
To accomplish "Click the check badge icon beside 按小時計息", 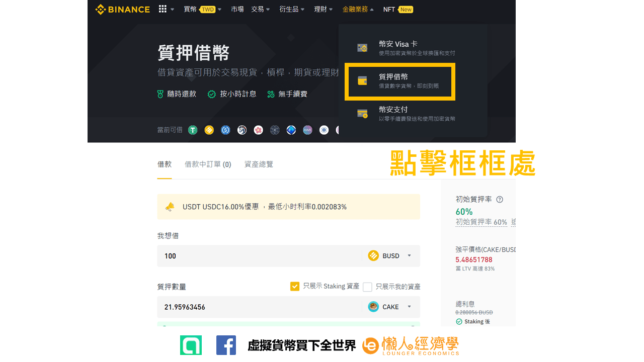I will tap(212, 94).
